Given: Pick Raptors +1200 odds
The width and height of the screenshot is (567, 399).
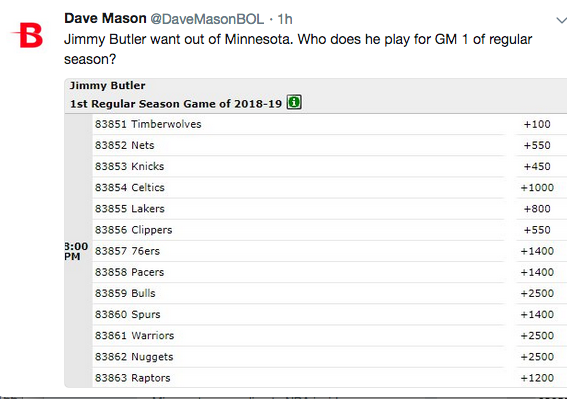Looking at the screenshot, I should (x=537, y=378).
